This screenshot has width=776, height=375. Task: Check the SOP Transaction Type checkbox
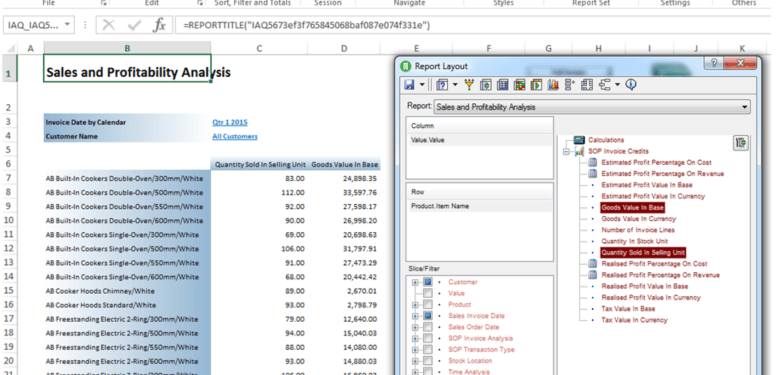coord(428,350)
